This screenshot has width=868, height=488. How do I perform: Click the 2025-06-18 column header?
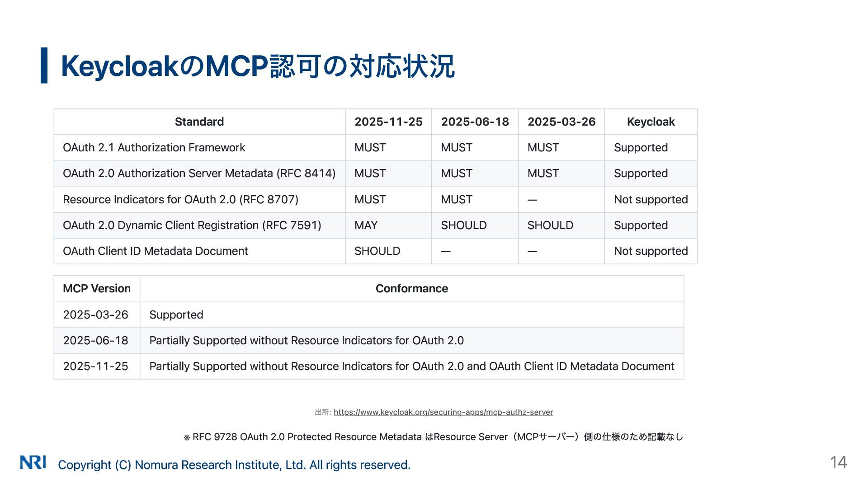475,122
